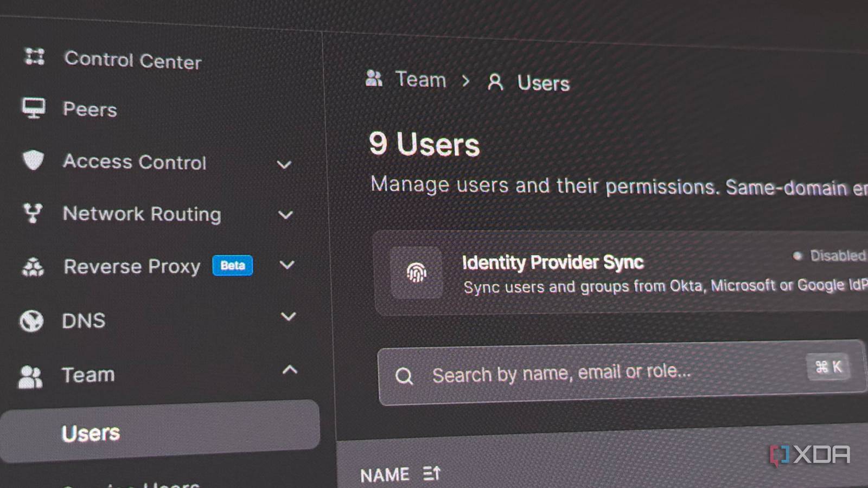
Task: Expand the Access Control chevron
Action: click(284, 164)
